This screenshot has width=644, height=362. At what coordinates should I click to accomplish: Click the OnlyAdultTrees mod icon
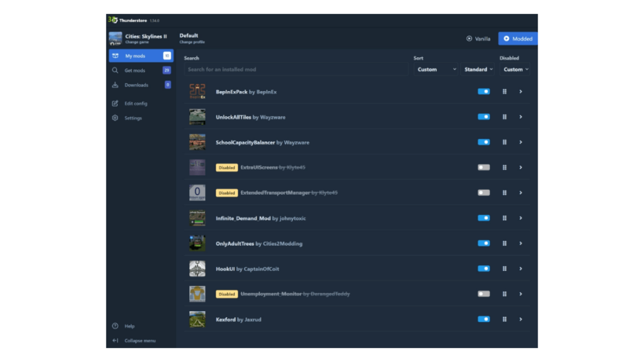197,243
